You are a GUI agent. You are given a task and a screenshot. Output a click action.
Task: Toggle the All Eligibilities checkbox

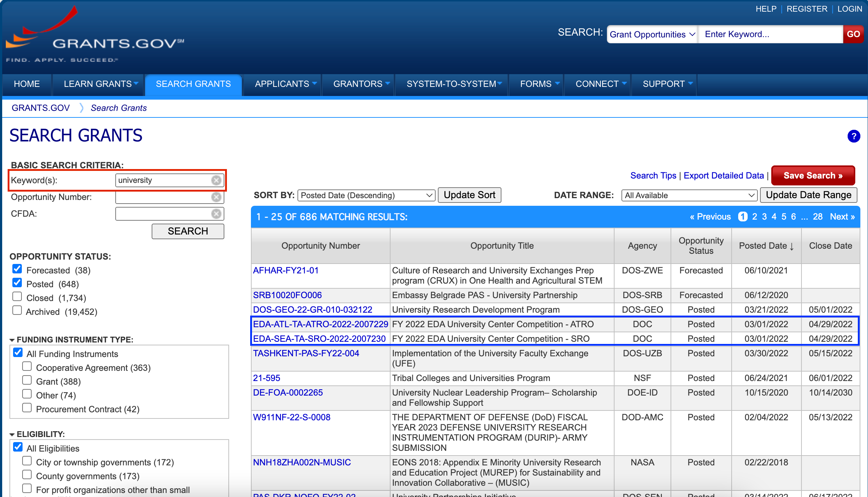pos(18,447)
